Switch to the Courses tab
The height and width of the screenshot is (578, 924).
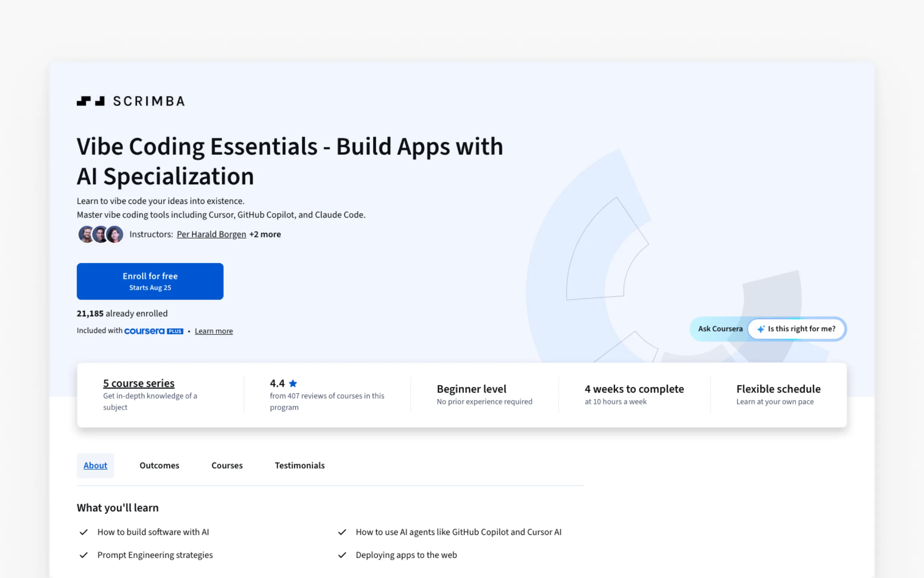click(227, 465)
